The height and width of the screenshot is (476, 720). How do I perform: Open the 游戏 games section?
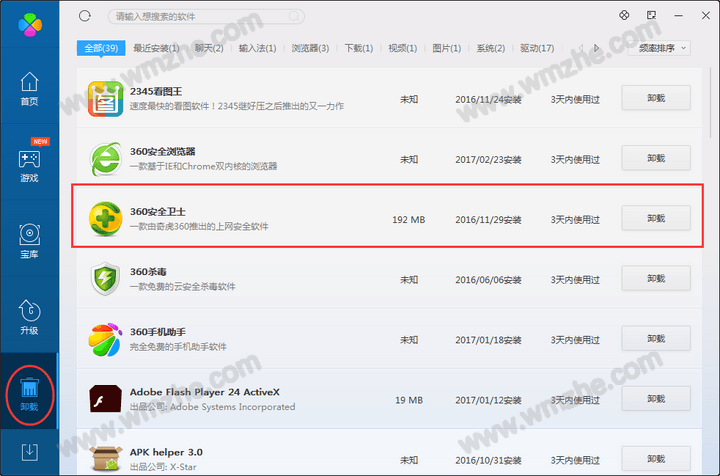coord(29,165)
